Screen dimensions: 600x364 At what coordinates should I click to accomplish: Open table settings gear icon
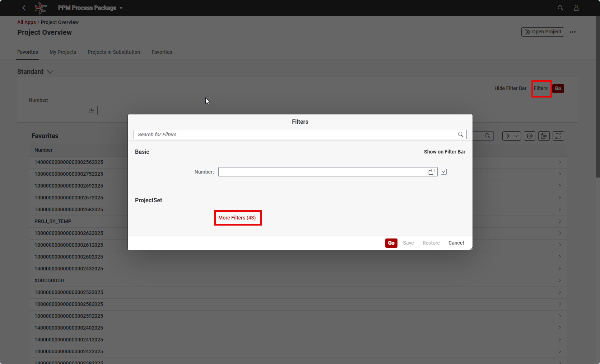click(529, 136)
